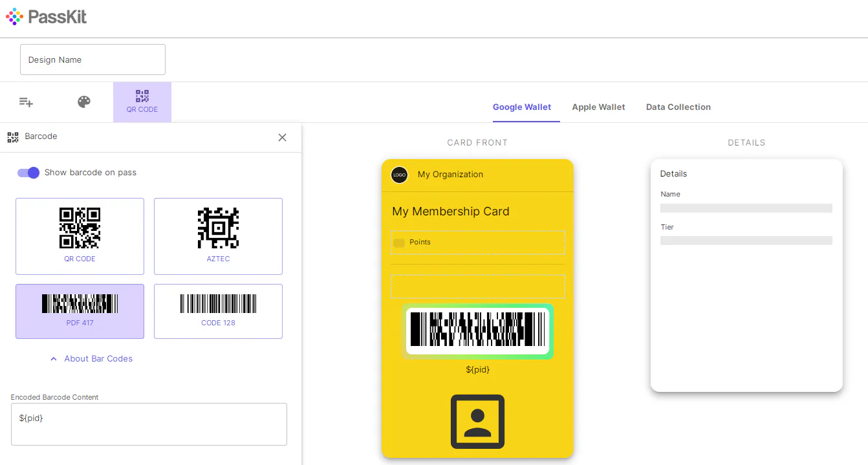868x465 pixels.
Task: Click the CARD FRONT label
Action: click(477, 142)
